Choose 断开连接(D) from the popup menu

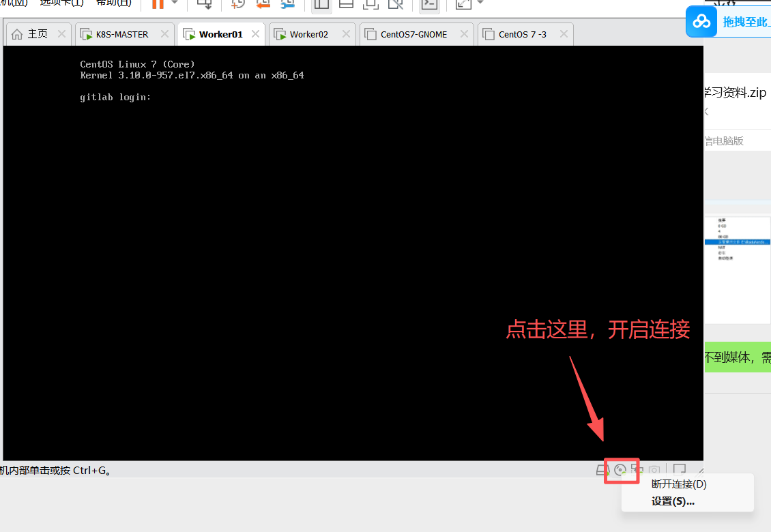tap(679, 484)
